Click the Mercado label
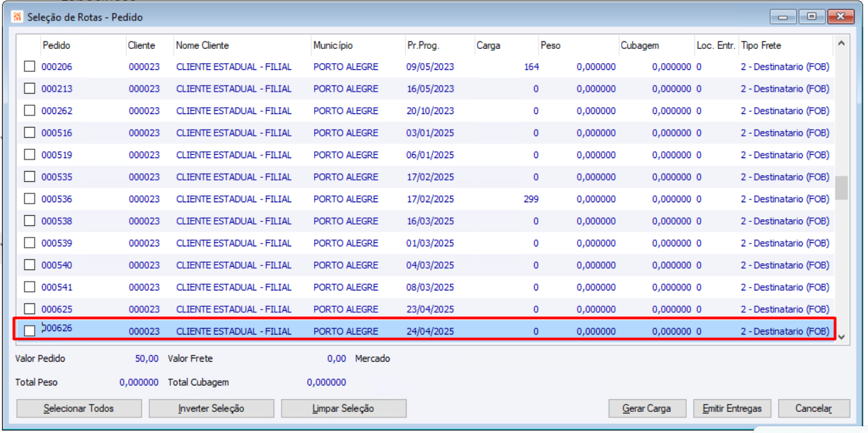This screenshot has height=433, width=868. click(x=373, y=358)
